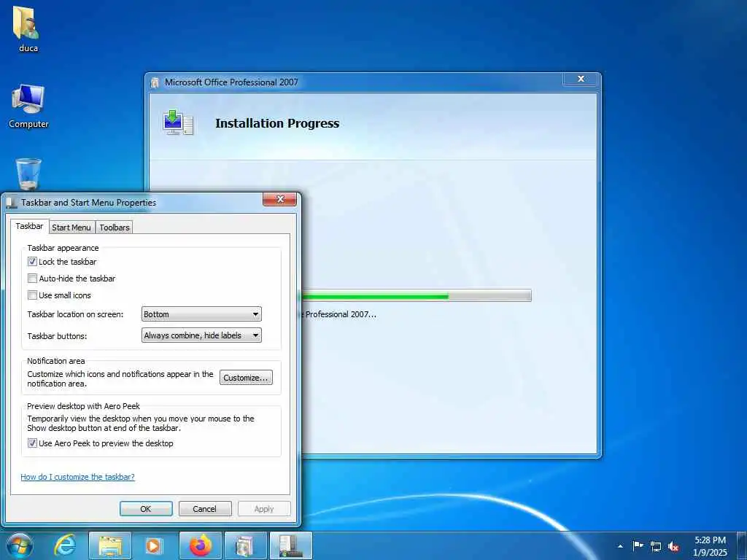Select Taskbar Properties taskbar button
This screenshot has width=747, height=560.
tap(290, 545)
